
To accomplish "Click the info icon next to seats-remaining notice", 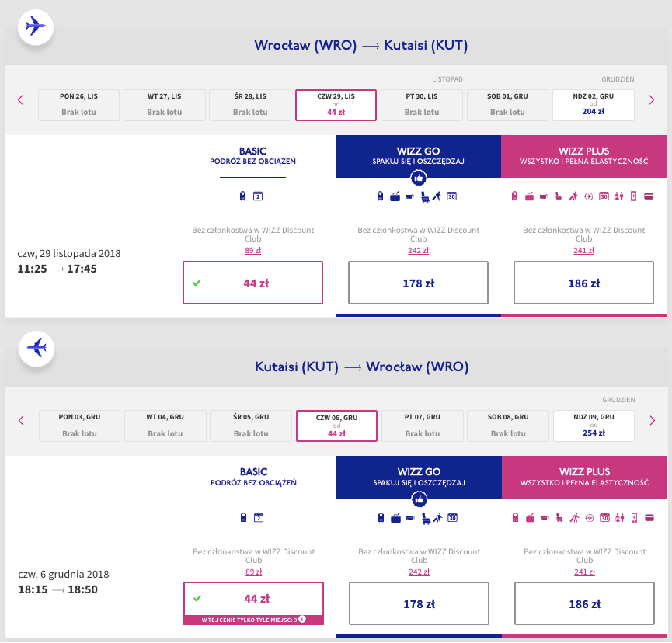I will click(x=302, y=620).
